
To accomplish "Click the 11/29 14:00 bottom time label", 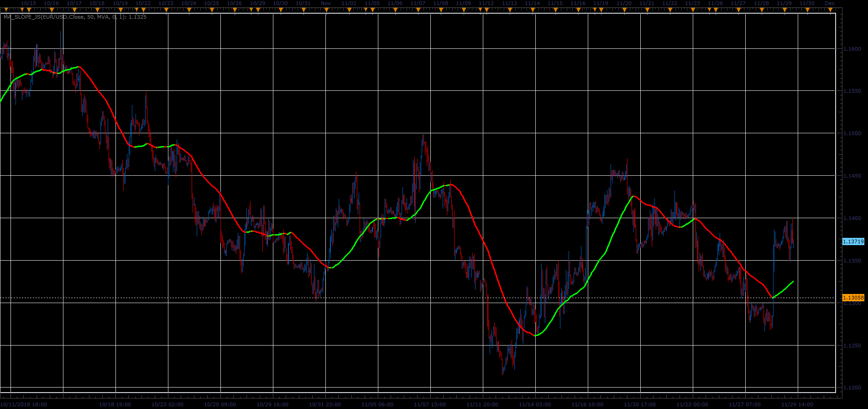I will click(x=797, y=404).
